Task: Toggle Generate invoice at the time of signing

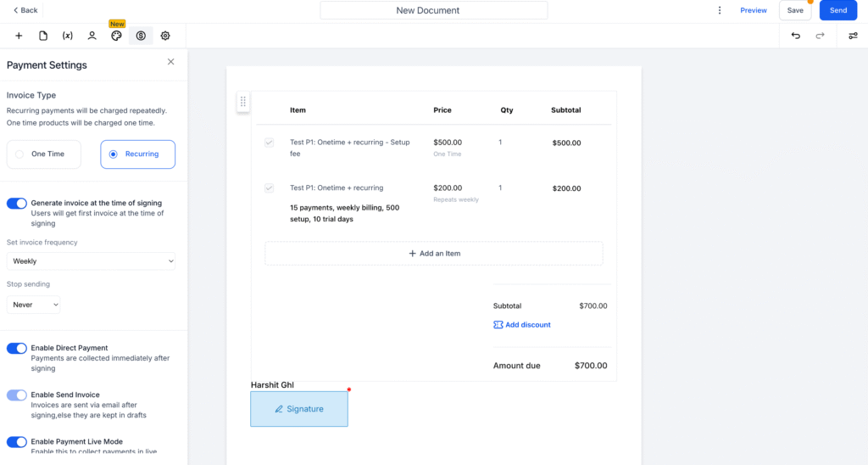Action: point(17,204)
